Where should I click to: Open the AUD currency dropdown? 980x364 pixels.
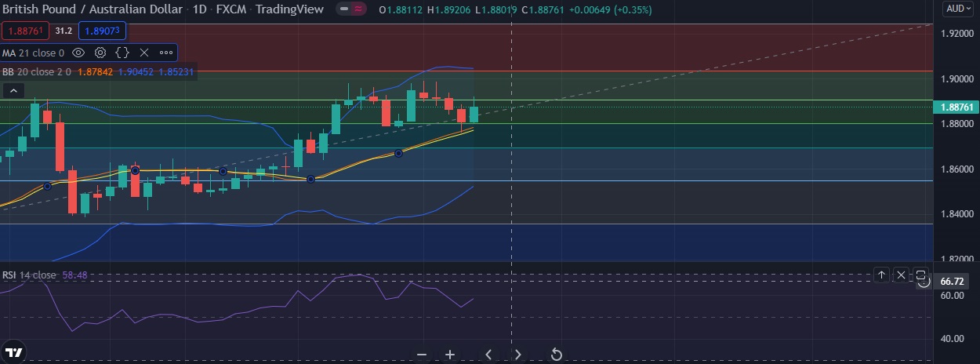960,9
